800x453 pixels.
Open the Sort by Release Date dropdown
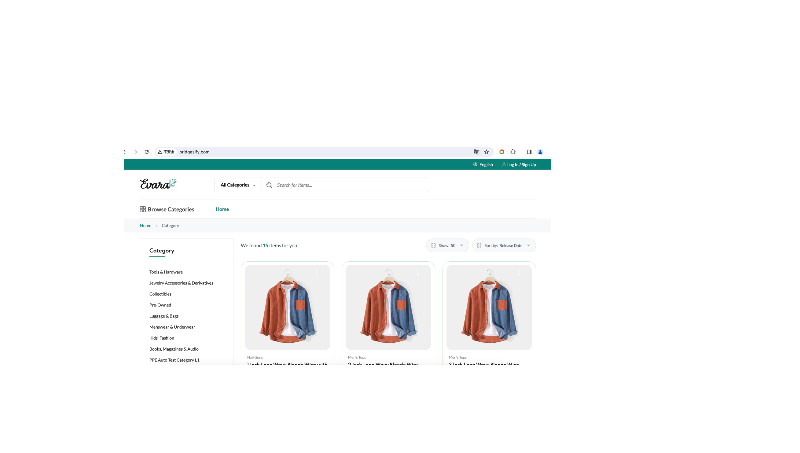(504, 245)
